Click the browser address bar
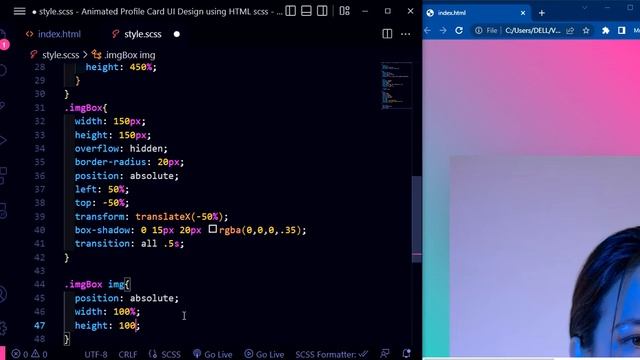This screenshot has height=360, width=640. pos(532,31)
